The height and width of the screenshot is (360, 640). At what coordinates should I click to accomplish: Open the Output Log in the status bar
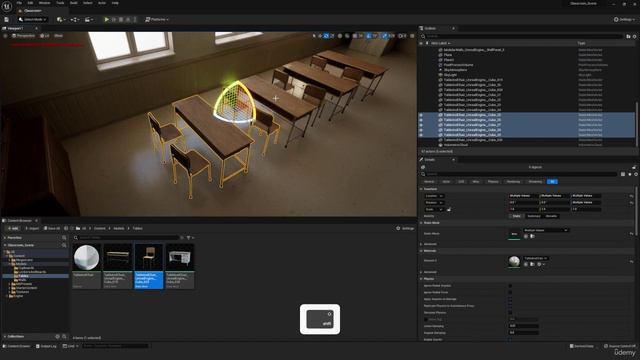coord(46,346)
